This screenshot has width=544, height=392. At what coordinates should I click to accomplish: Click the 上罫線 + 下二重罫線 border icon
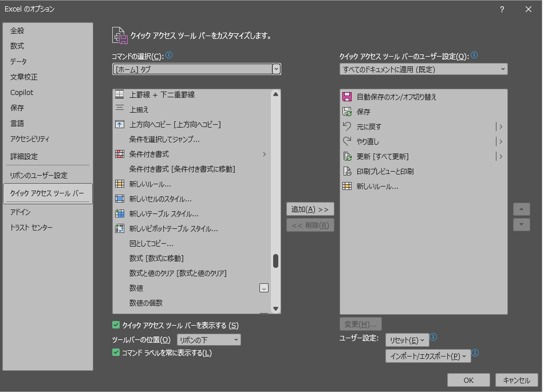click(119, 94)
